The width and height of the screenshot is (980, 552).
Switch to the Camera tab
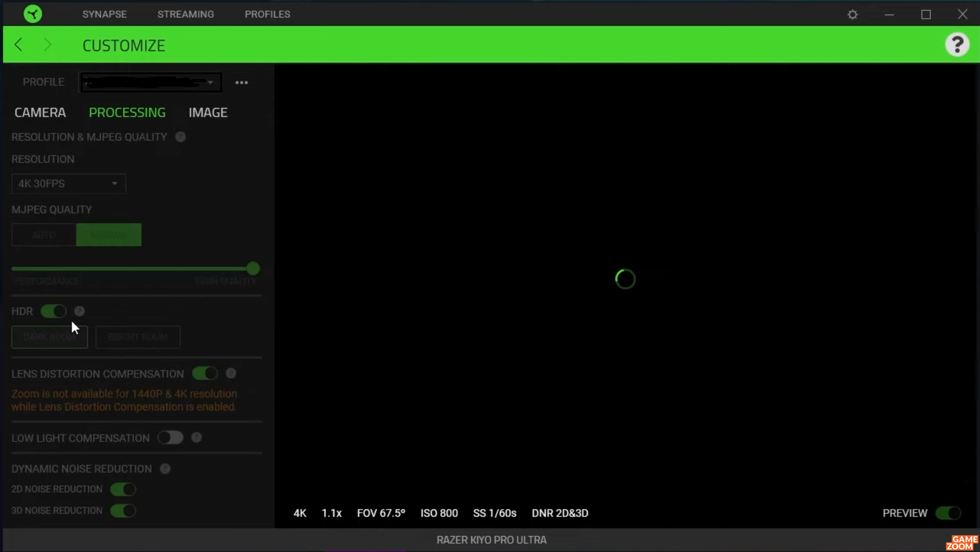(40, 112)
